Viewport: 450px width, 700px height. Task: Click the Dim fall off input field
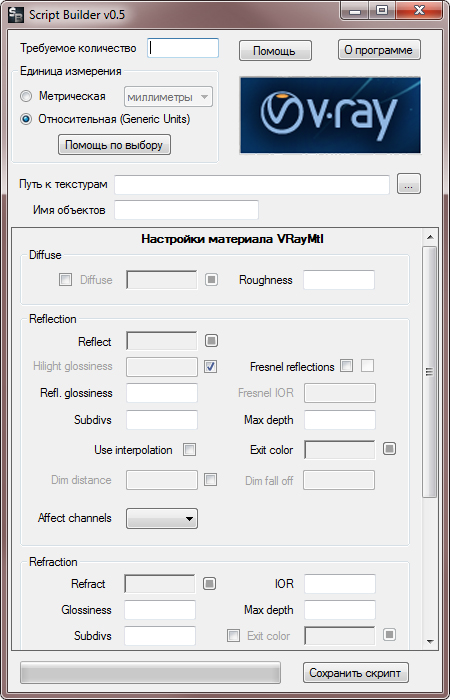click(339, 480)
